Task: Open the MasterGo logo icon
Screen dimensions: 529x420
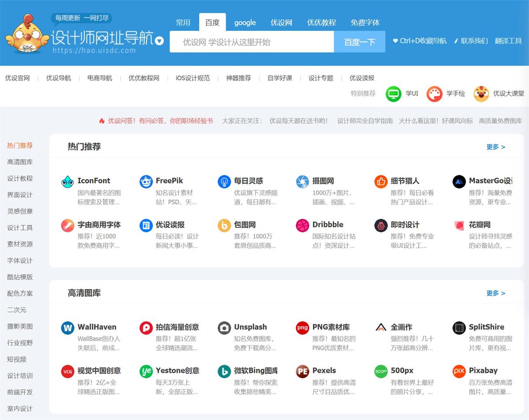Action: (459, 182)
